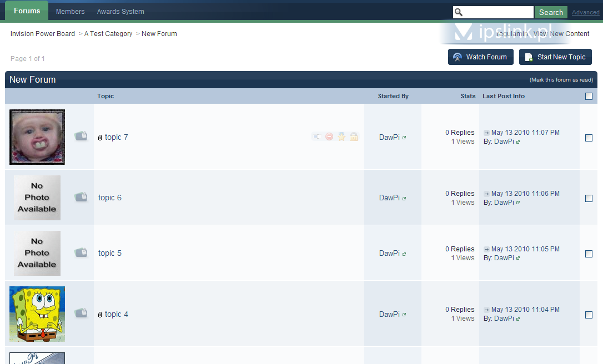Click the attachment paperclip icon beside topic 4

point(100,315)
